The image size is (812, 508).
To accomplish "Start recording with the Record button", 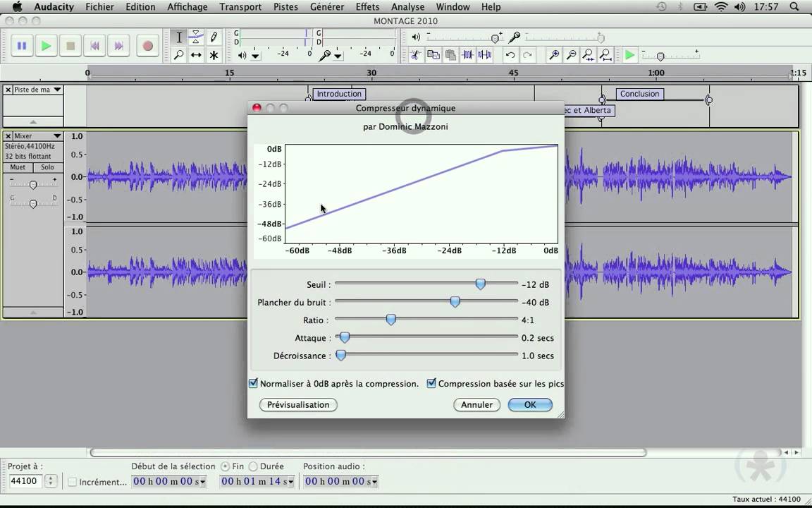I will point(147,46).
